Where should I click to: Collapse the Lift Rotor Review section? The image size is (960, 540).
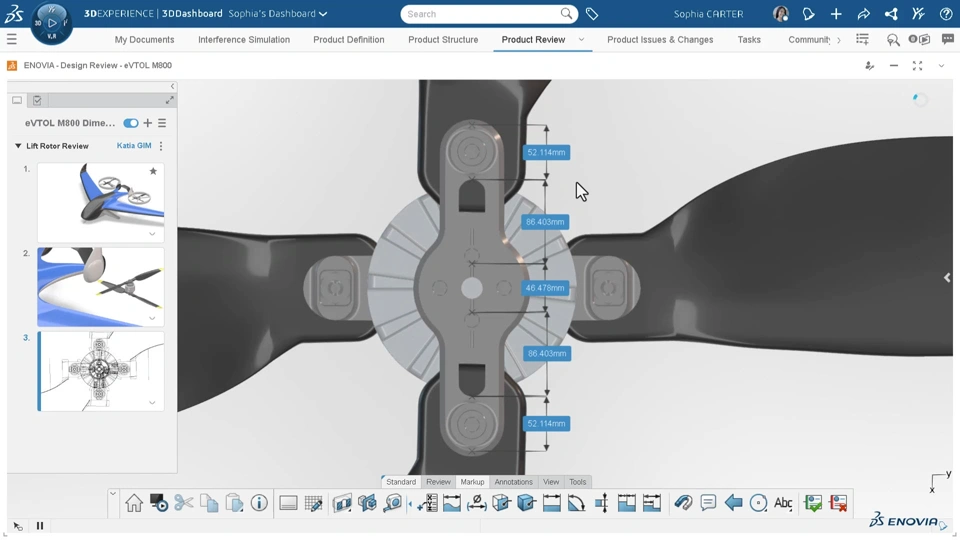pos(18,146)
